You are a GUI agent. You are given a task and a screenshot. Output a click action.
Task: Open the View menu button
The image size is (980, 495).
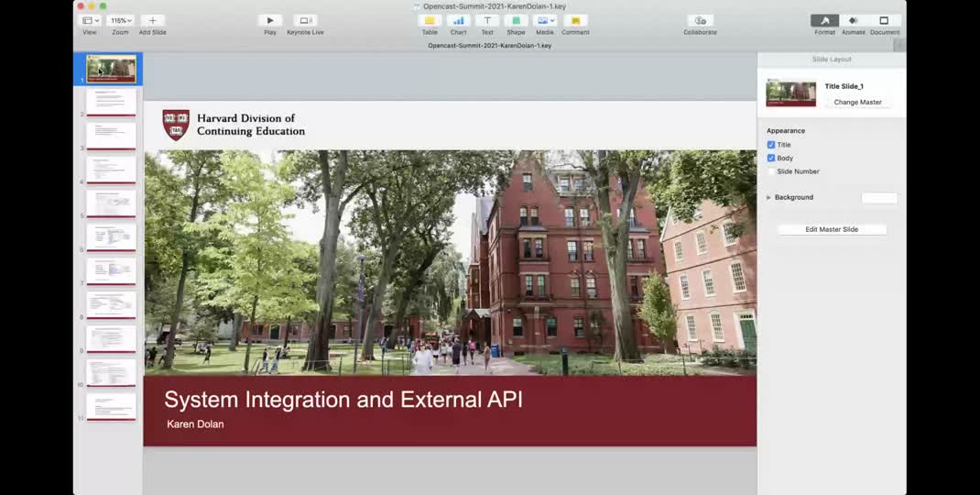pyautogui.click(x=91, y=21)
